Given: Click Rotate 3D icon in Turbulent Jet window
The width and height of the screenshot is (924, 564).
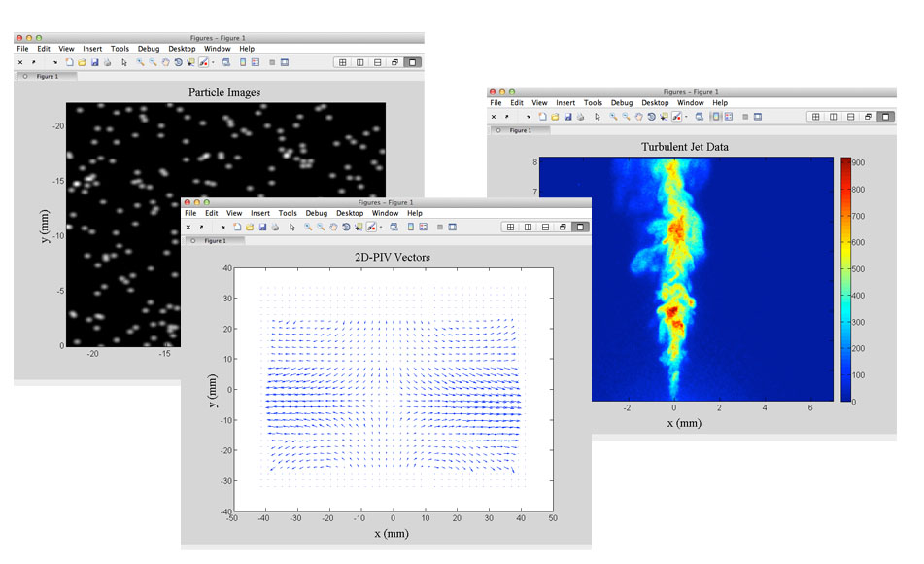Looking at the screenshot, I should tap(651, 117).
